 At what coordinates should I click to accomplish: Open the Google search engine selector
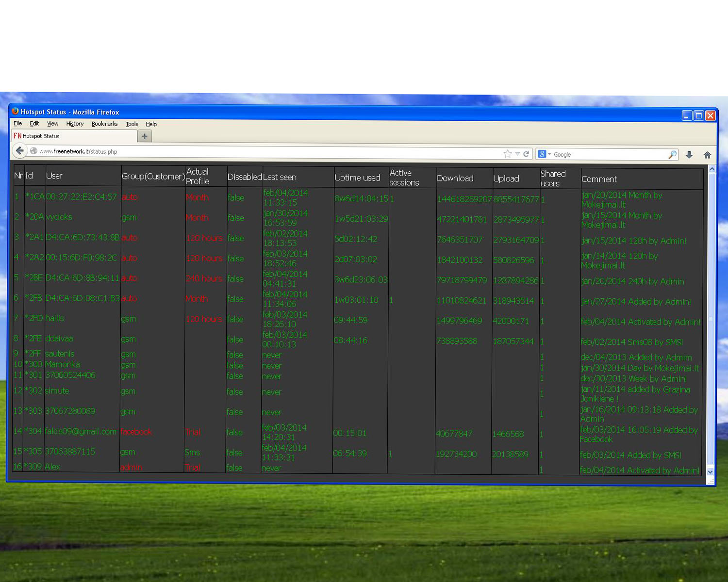(545, 154)
